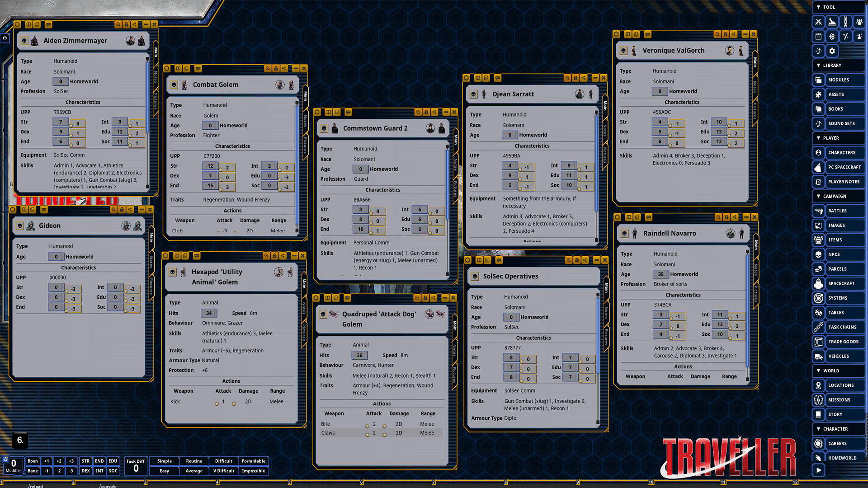
Task: Select the crossed-swords combat tool icon
Action: [x=818, y=22]
